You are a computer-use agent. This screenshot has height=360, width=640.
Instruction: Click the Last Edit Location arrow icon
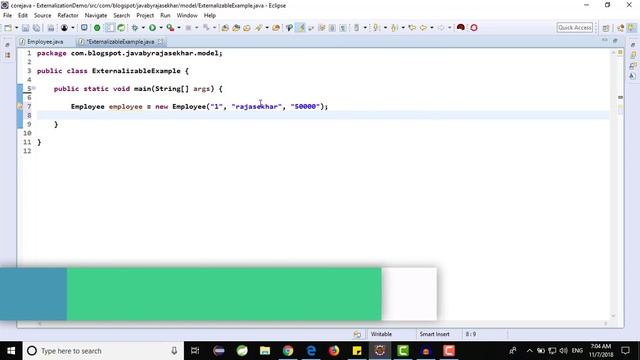click(x=412, y=28)
